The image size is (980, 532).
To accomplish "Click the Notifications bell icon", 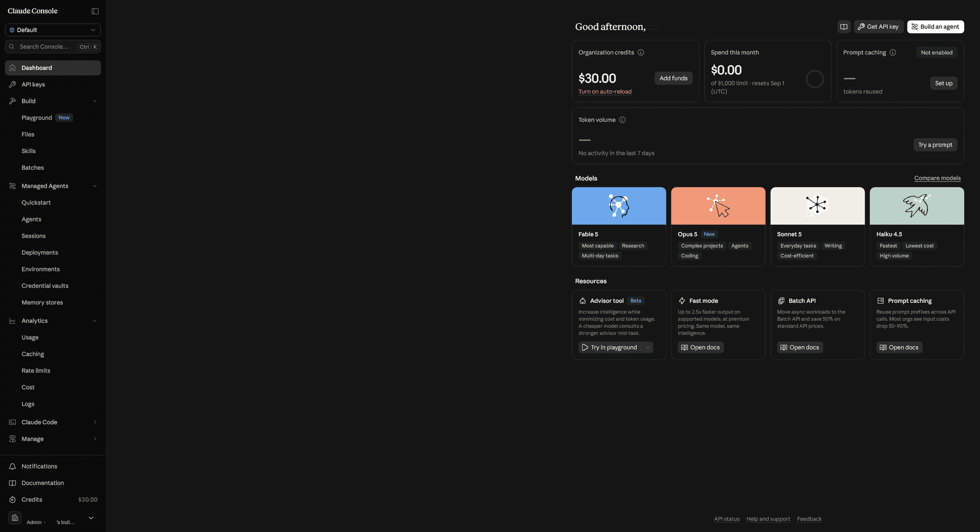I will pyautogui.click(x=13, y=466).
